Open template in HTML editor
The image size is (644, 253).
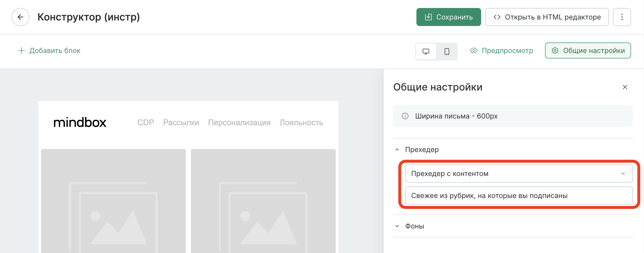pos(547,17)
